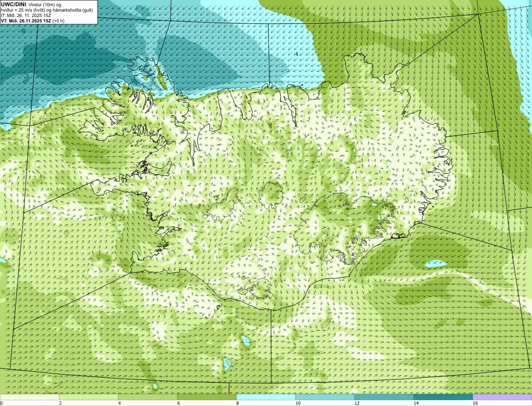Click the scale label '8'
Viewport: 532px width, 406px height.
pos(238,403)
